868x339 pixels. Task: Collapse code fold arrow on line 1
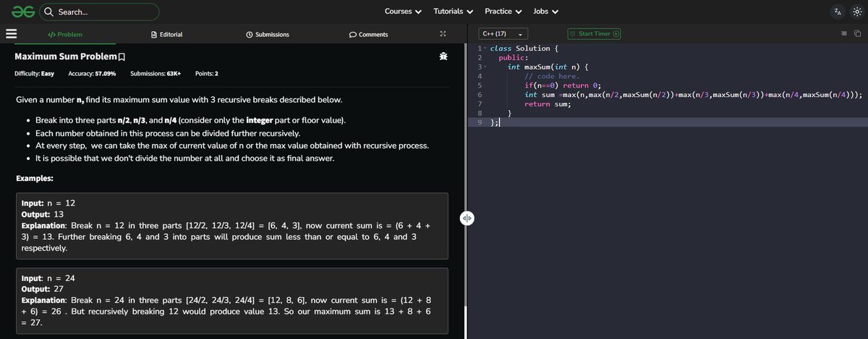coord(485,49)
